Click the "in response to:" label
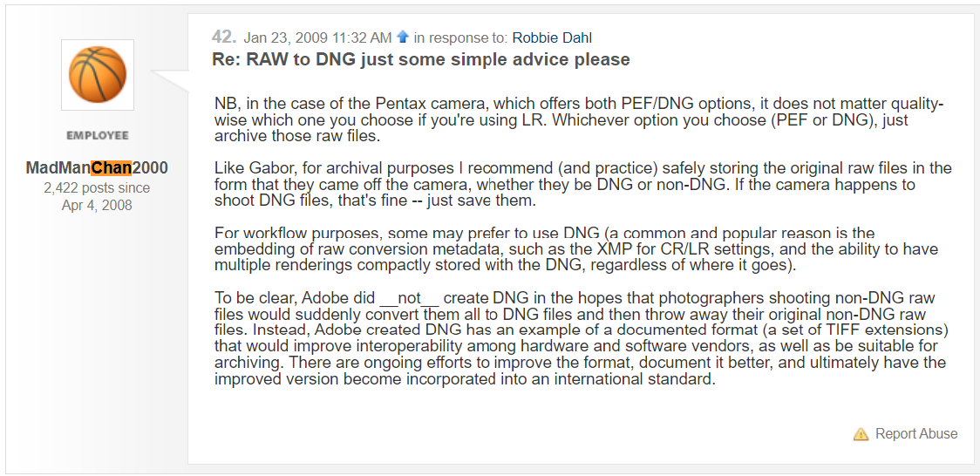The height and width of the screenshot is (476, 980). 460,37
